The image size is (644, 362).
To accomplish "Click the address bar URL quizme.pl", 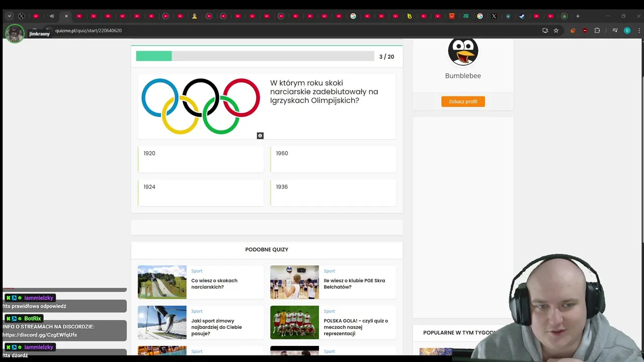I will coord(89,31).
